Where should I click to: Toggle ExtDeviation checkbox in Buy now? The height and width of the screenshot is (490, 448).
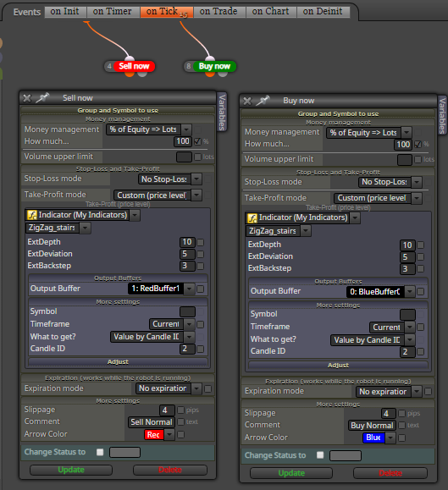tap(421, 257)
